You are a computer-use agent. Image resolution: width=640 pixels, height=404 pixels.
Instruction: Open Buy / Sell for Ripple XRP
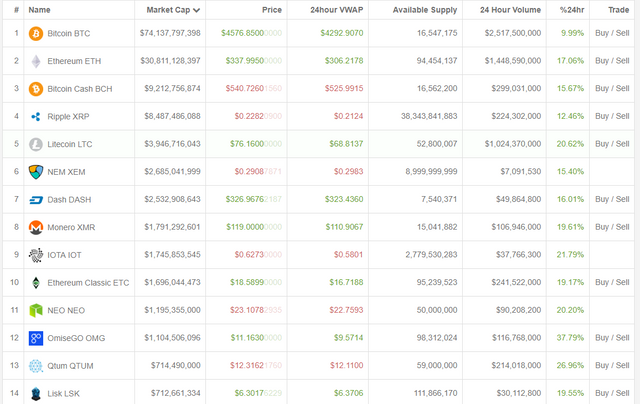click(x=612, y=116)
